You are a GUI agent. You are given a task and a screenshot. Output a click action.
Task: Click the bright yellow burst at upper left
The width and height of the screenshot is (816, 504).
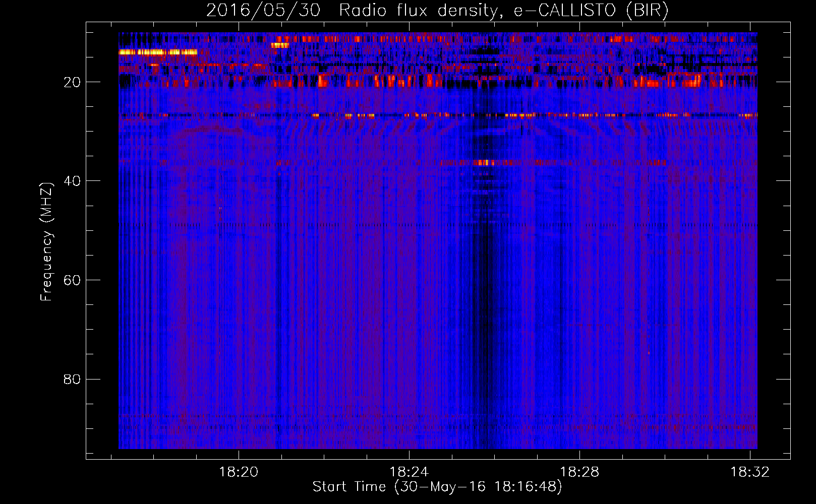pyautogui.click(x=157, y=52)
